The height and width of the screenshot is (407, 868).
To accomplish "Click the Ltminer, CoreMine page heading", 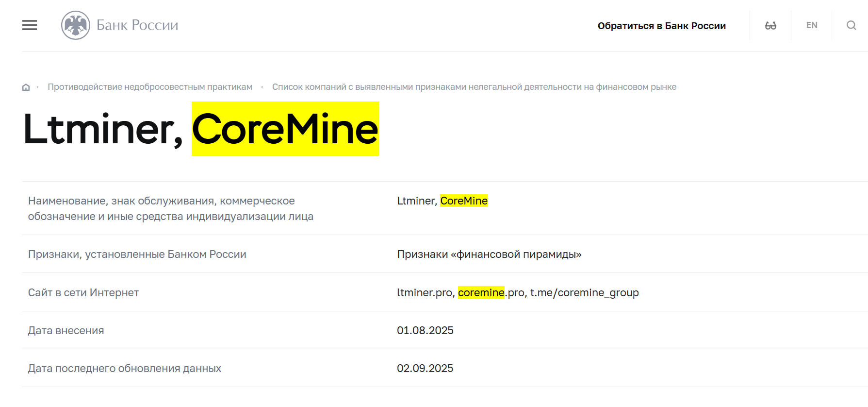I will (x=200, y=129).
